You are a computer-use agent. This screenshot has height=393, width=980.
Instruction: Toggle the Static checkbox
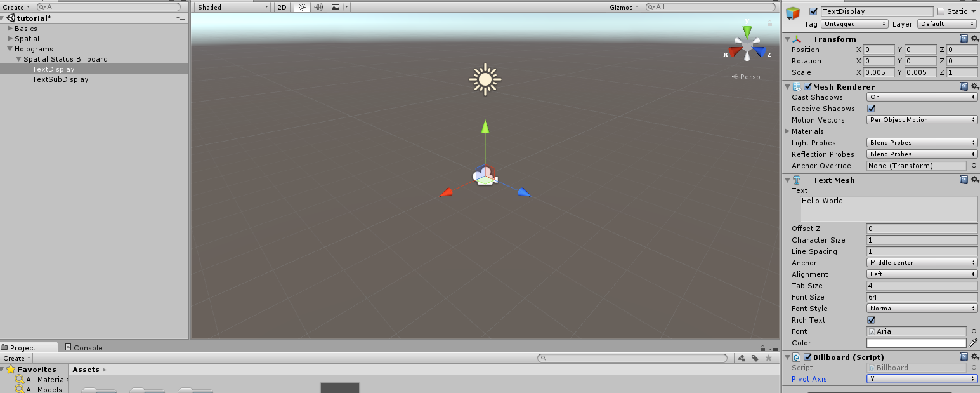tap(941, 11)
